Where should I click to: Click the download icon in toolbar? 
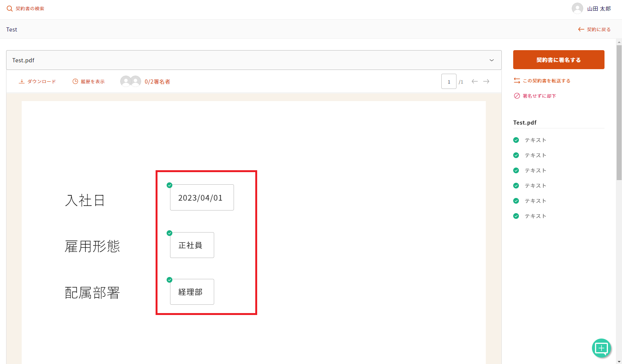coord(22,82)
